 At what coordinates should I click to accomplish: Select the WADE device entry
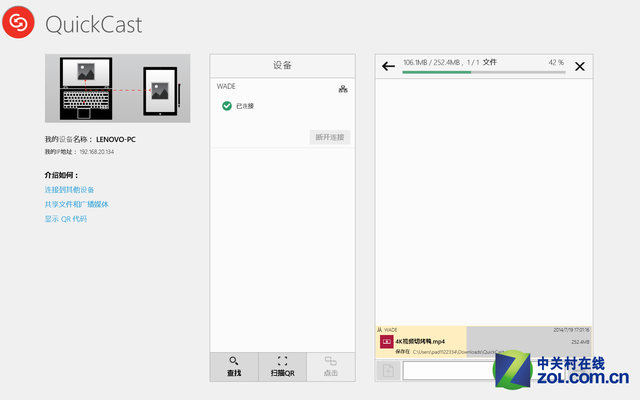click(227, 88)
